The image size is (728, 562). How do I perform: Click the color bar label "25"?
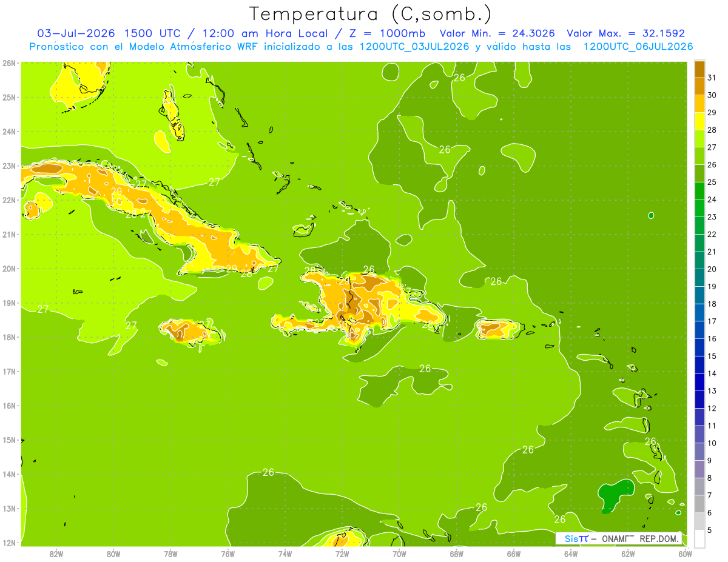[x=712, y=181]
